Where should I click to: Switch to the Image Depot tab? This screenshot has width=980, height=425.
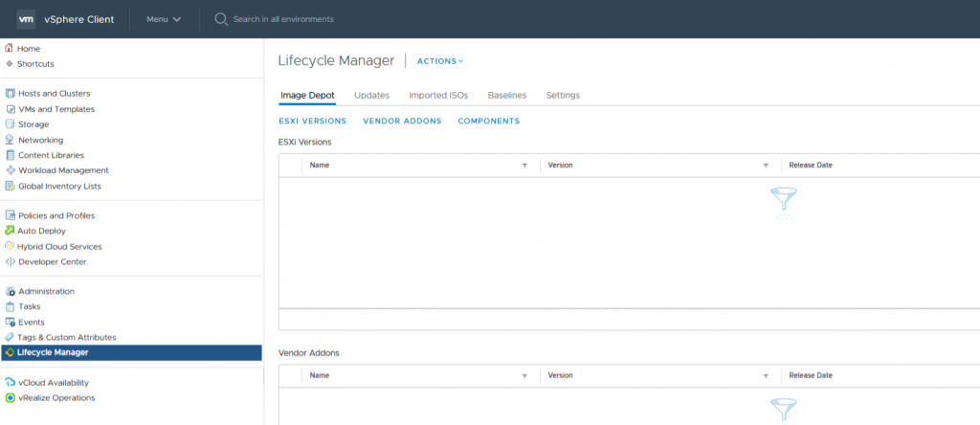(307, 95)
